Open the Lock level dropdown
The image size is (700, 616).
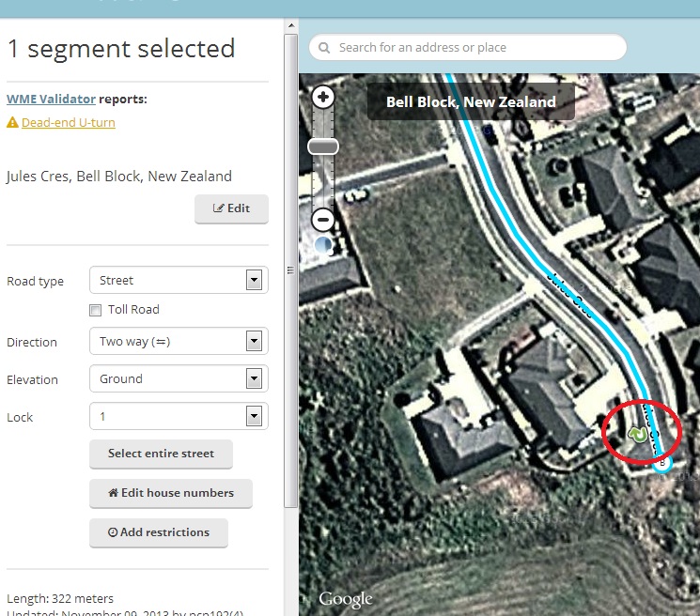pyautogui.click(x=179, y=416)
